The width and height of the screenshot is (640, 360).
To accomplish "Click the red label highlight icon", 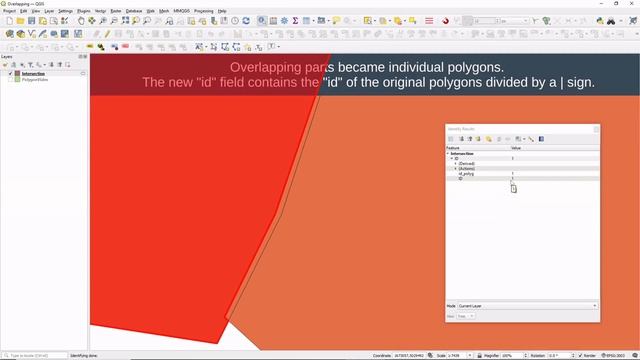I will tap(125, 47).
